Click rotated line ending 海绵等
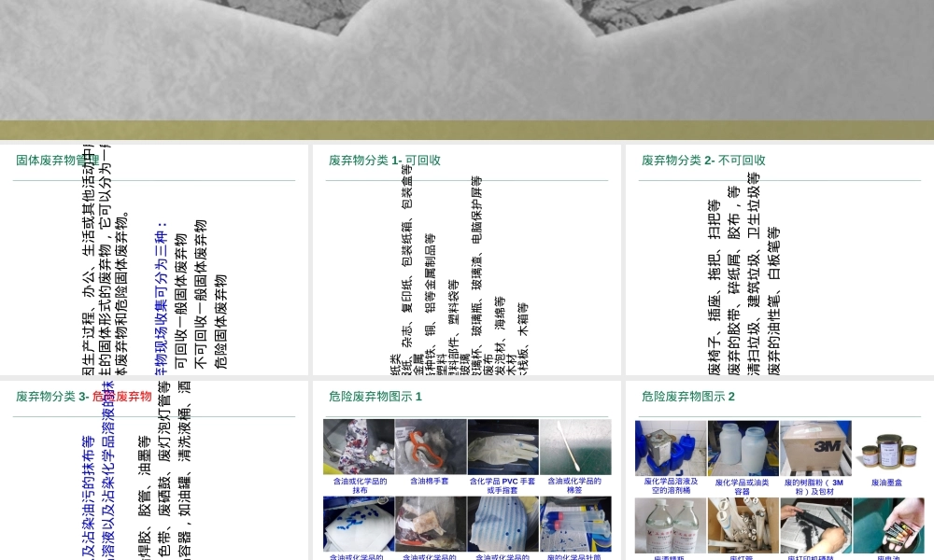The image size is (934, 560). tap(500, 336)
